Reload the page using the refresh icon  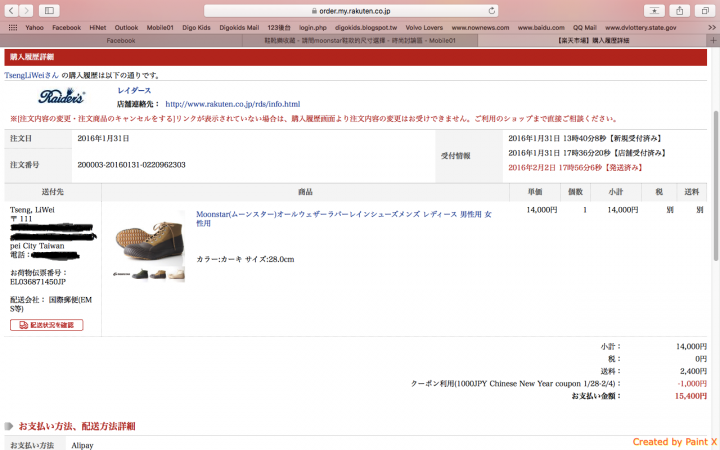[x=491, y=11]
